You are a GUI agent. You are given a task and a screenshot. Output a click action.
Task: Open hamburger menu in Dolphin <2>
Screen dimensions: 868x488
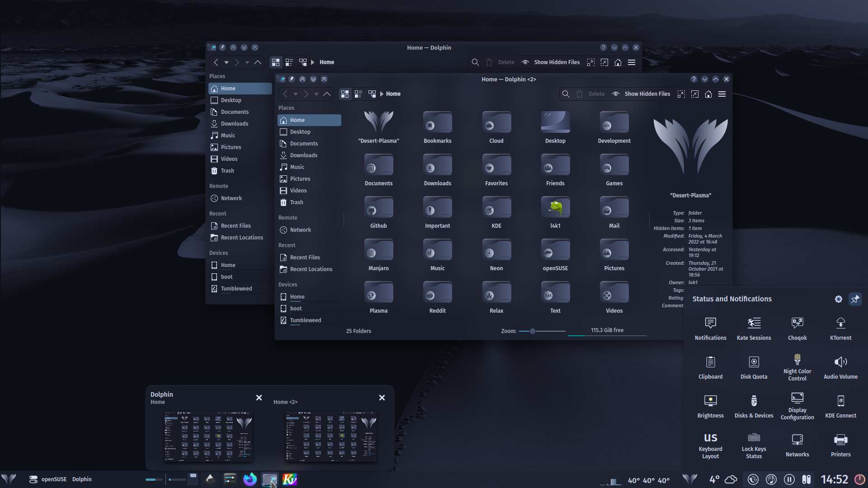click(722, 94)
